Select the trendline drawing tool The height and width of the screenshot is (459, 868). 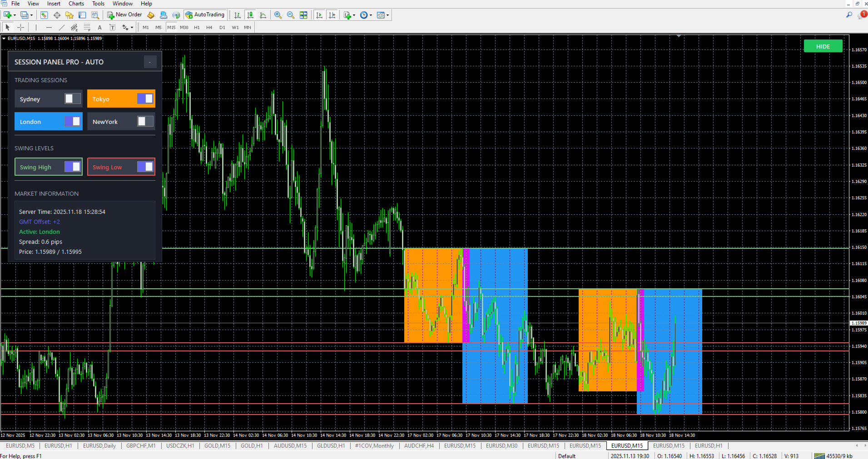coord(62,27)
